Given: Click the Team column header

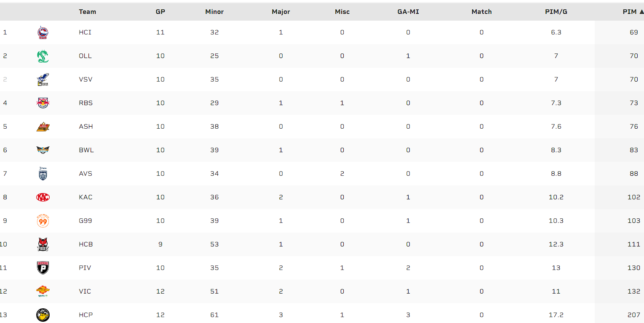Looking at the screenshot, I should (x=88, y=12).
